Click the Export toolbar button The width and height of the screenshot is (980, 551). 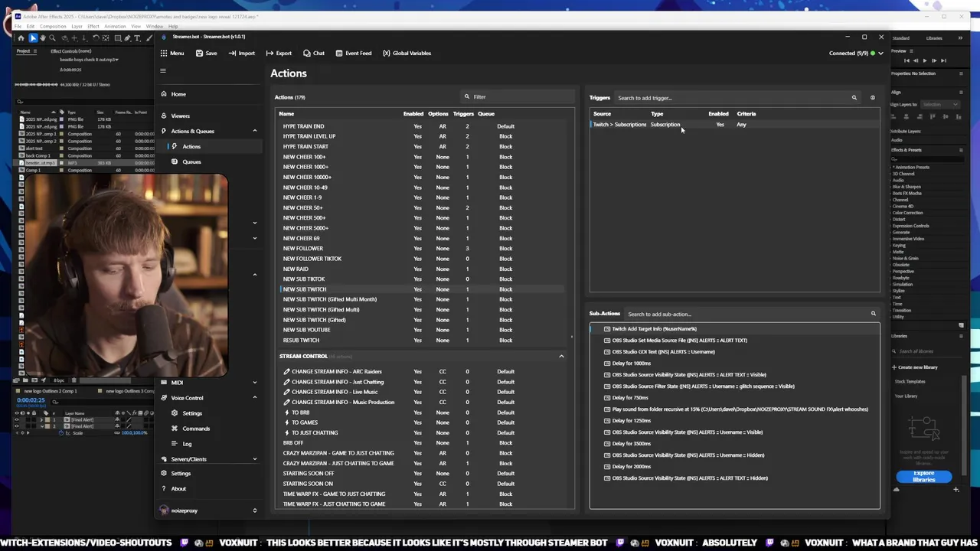coord(279,54)
